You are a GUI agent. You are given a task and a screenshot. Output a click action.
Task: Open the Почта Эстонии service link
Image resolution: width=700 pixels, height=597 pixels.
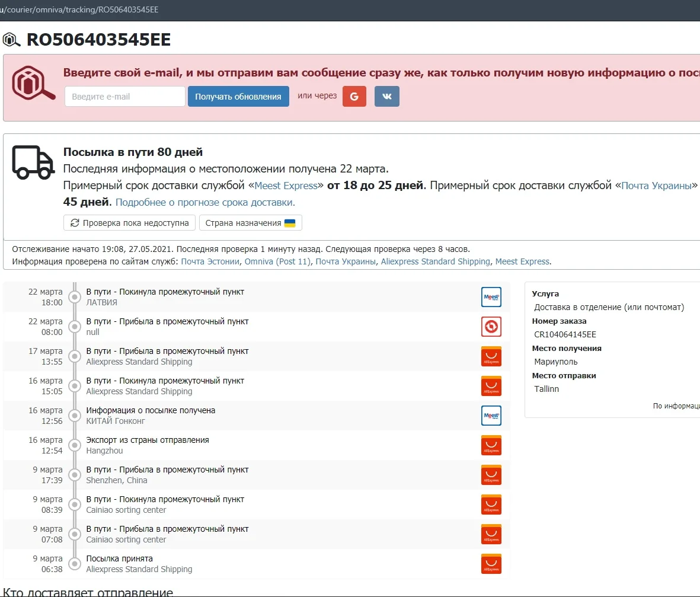point(210,261)
